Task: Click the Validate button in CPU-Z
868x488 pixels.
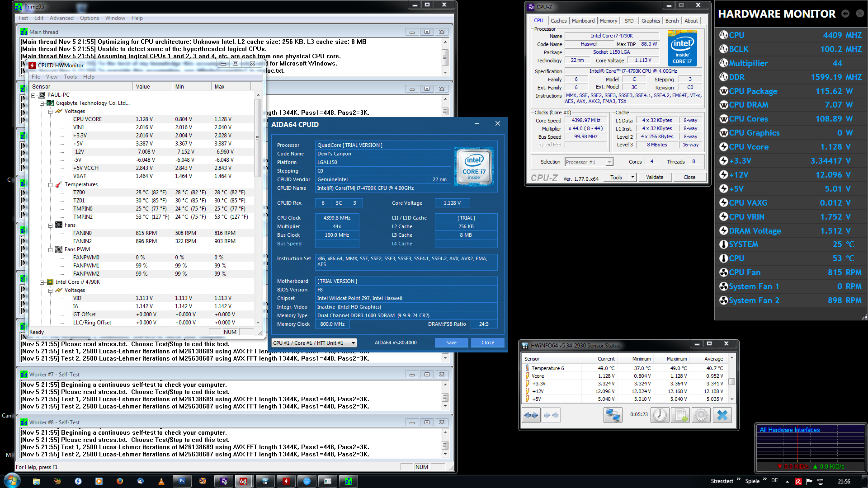Action: [x=654, y=177]
